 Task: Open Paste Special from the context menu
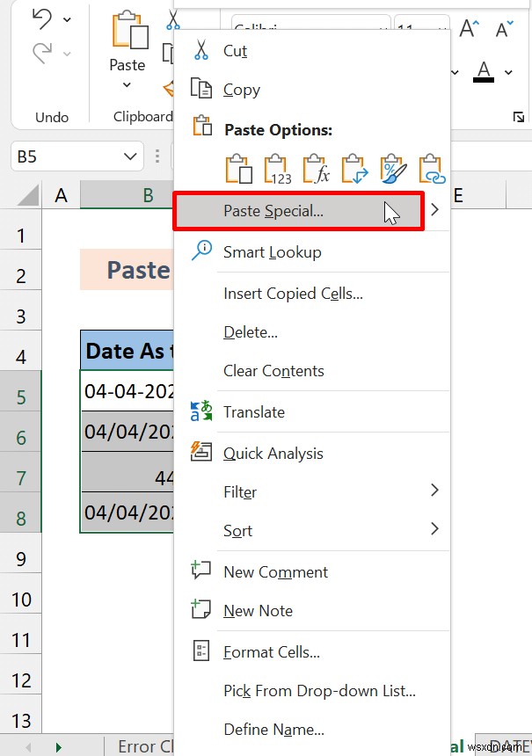coord(299,211)
